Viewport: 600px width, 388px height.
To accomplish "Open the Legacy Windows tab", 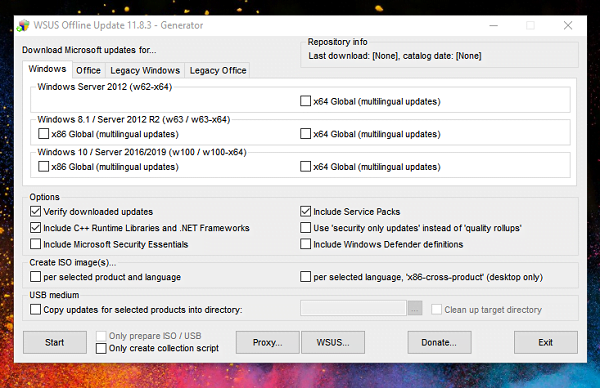I will click(x=145, y=70).
